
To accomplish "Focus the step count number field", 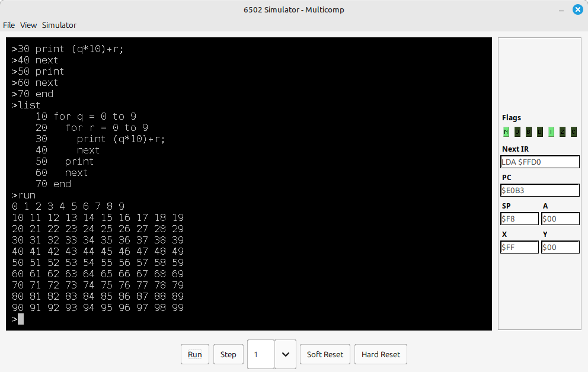I will (x=261, y=354).
